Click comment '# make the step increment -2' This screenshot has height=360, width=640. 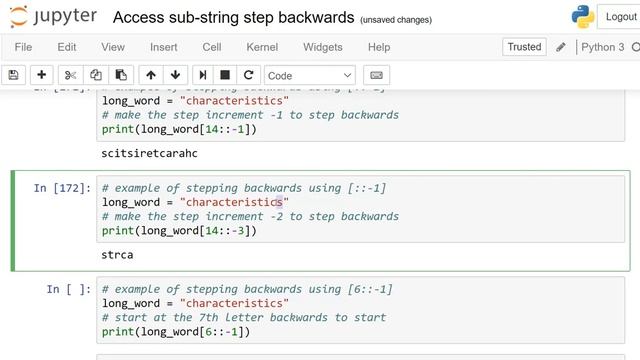pyautogui.click(x=192, y=216)
